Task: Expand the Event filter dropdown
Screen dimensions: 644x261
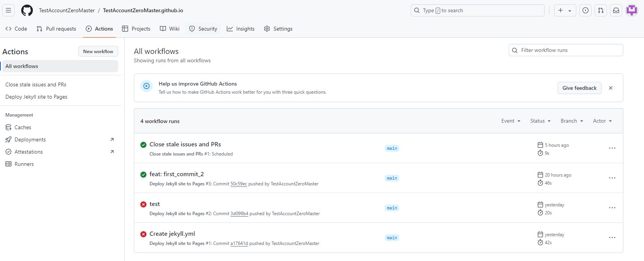Action: [511, 121]
